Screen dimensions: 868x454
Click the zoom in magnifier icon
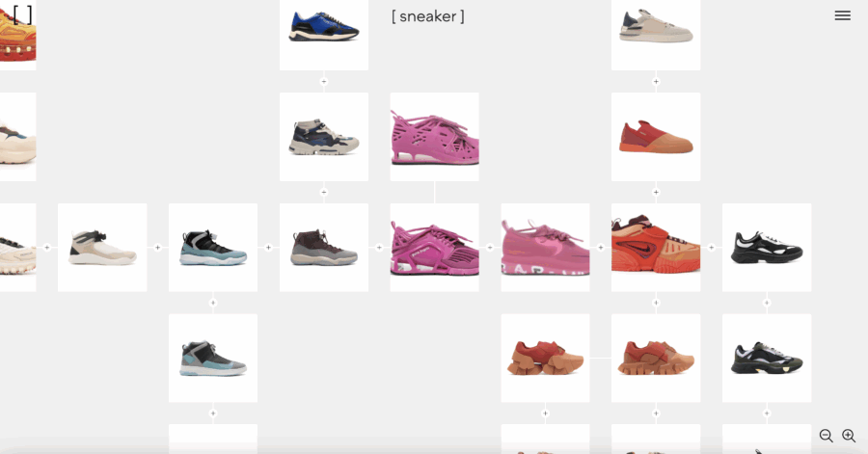(849, 436)
